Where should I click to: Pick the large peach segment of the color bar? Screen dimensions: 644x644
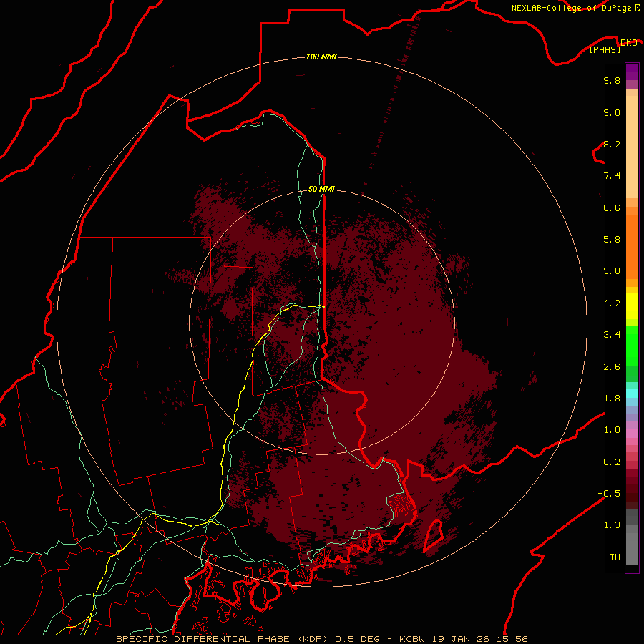click(x=632, y=147)
